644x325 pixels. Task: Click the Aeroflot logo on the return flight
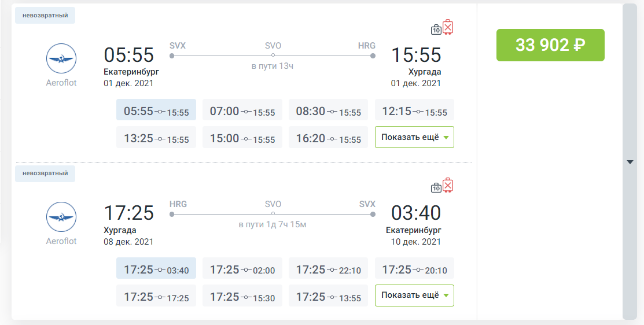tap(61, 217)
